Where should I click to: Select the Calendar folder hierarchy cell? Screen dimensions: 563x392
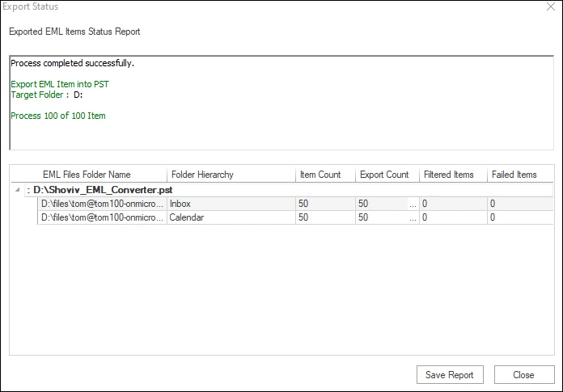[x=231, y=217]
